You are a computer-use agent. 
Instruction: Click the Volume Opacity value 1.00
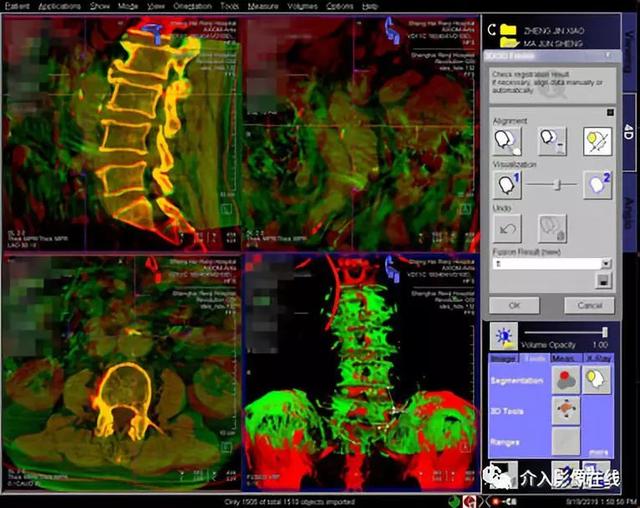tap(600, 345)
